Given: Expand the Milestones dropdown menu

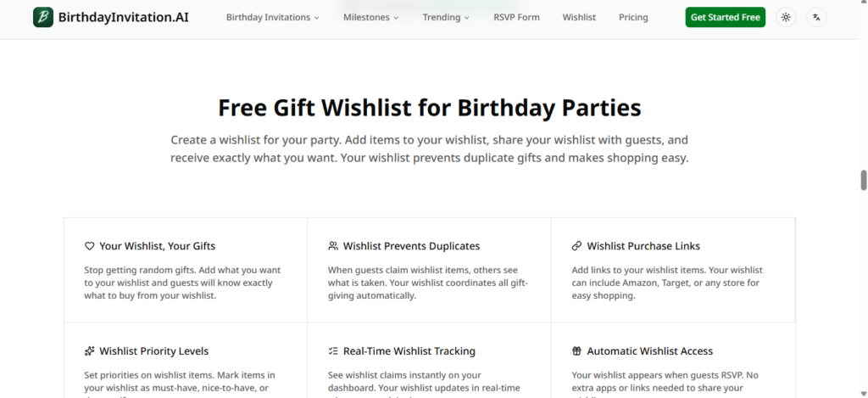Looking at the screenshot, I should coord(370,17).
